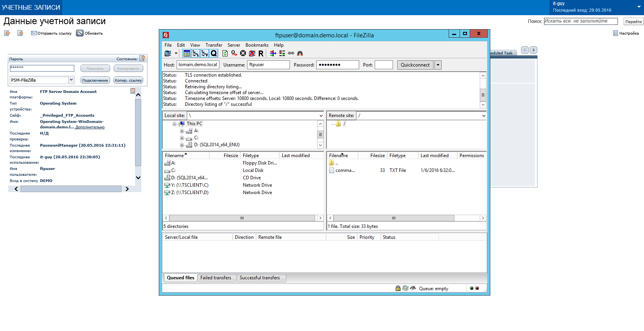This screenshot has width=644, height=331.
Task: Open the Site Manager icon
Action: click(x=168, y=53)
